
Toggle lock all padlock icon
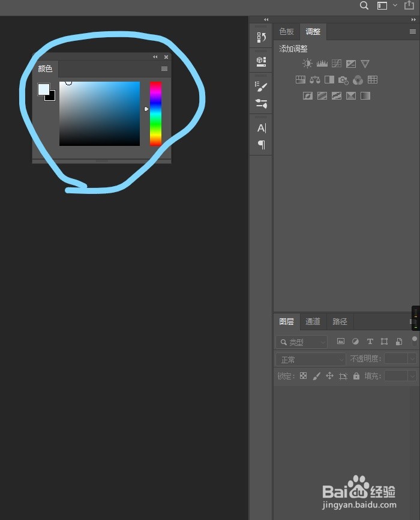(356, 376)
